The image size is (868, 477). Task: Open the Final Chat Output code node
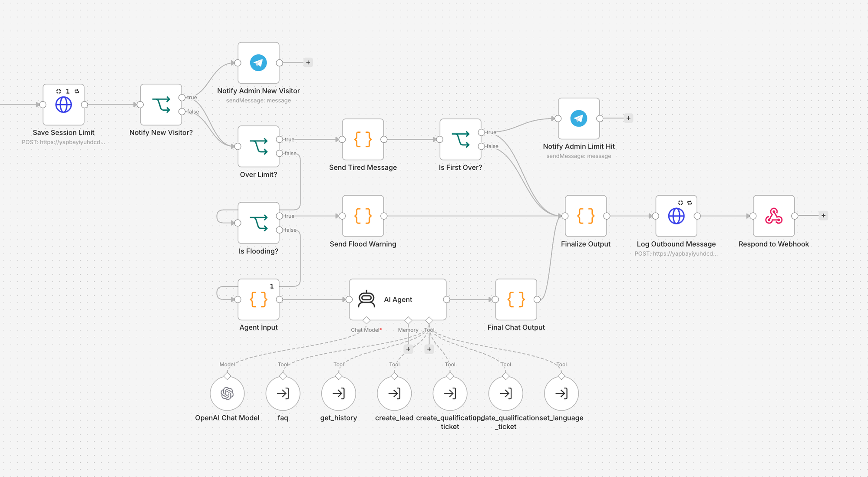pyautogui.click(x=516, y=299)
